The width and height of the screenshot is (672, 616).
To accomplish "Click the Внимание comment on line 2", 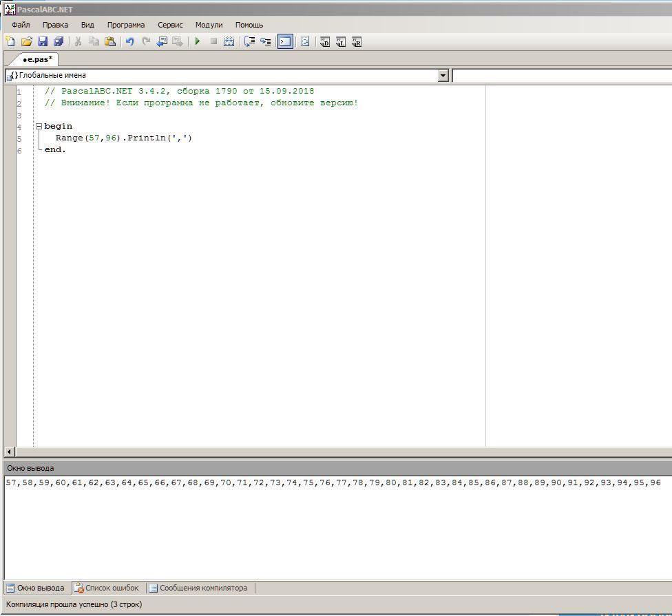I will [201, 103].
